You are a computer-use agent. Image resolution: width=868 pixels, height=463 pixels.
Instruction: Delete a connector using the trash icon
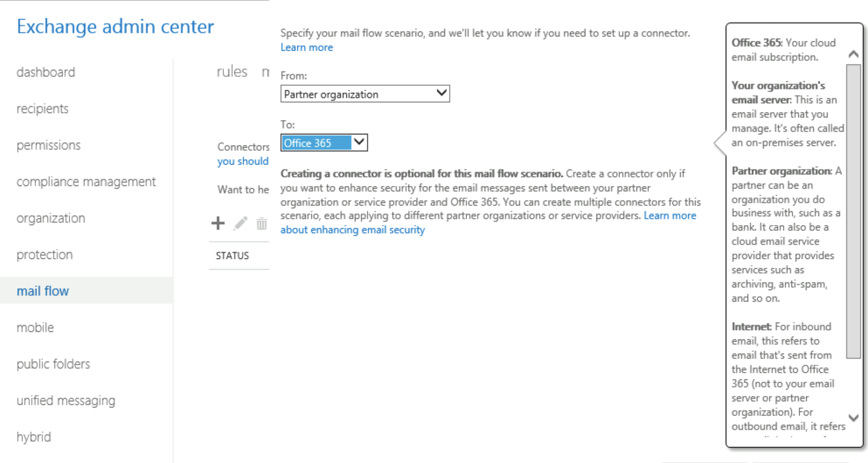[261, 224]
